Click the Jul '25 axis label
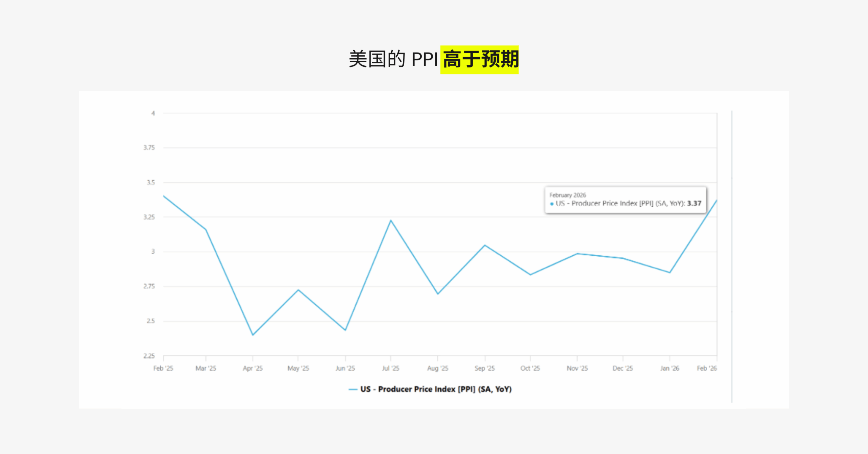This screenshot has width=868, height=454. click(391, 368)
